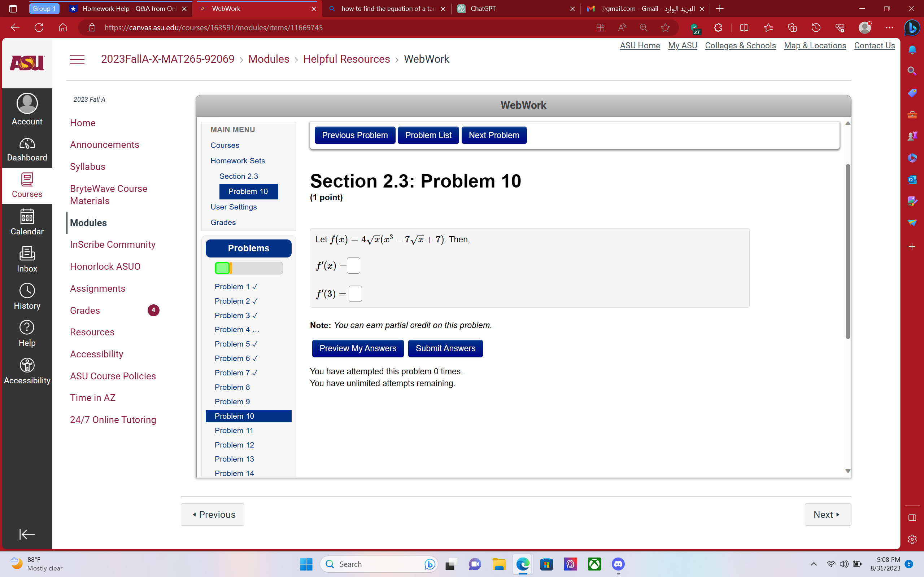Open Discord from the taskbar
924x577 pixels.
618,564
